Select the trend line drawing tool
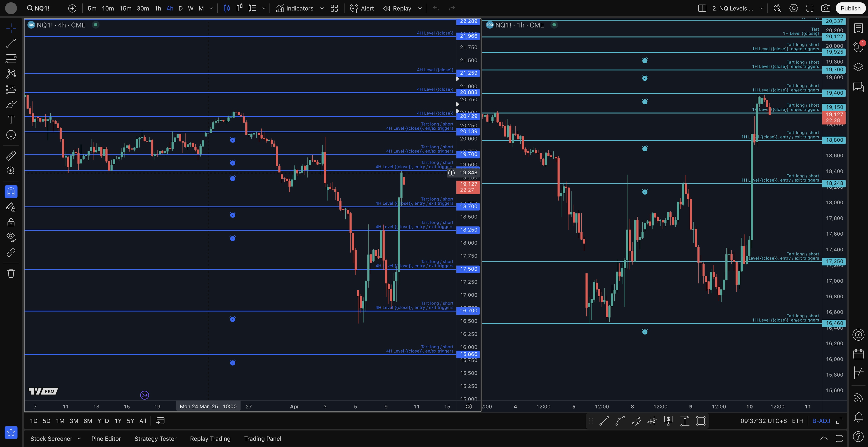Viewport: 868px width, 447px height. (x=11, y=43)
